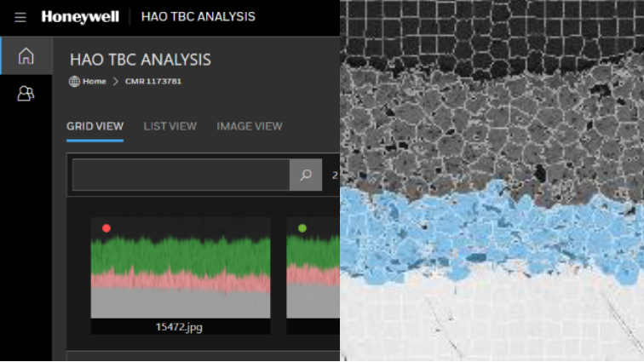Click the green status dot on second thumbnail
This screenshot has width=644, height=362.
click(302, 228)
